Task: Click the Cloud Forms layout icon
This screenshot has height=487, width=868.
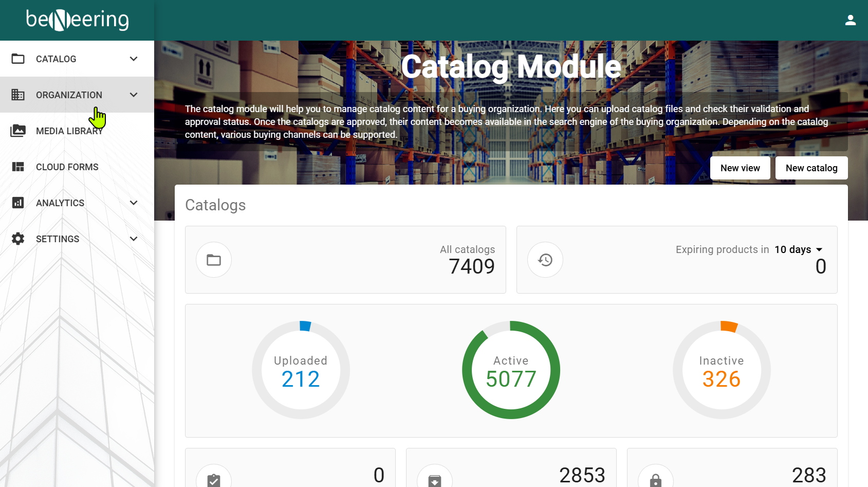Action: pyautogui.click(x=18, y=167)
